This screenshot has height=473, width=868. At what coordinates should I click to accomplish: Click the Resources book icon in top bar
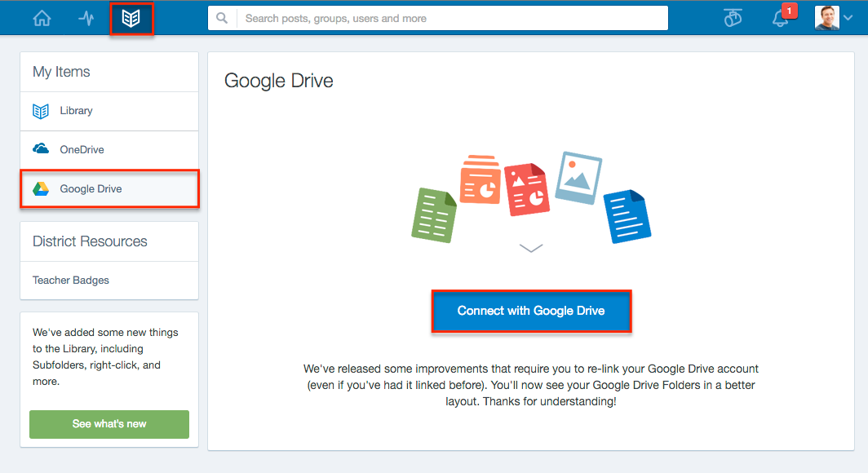(131, 17)
